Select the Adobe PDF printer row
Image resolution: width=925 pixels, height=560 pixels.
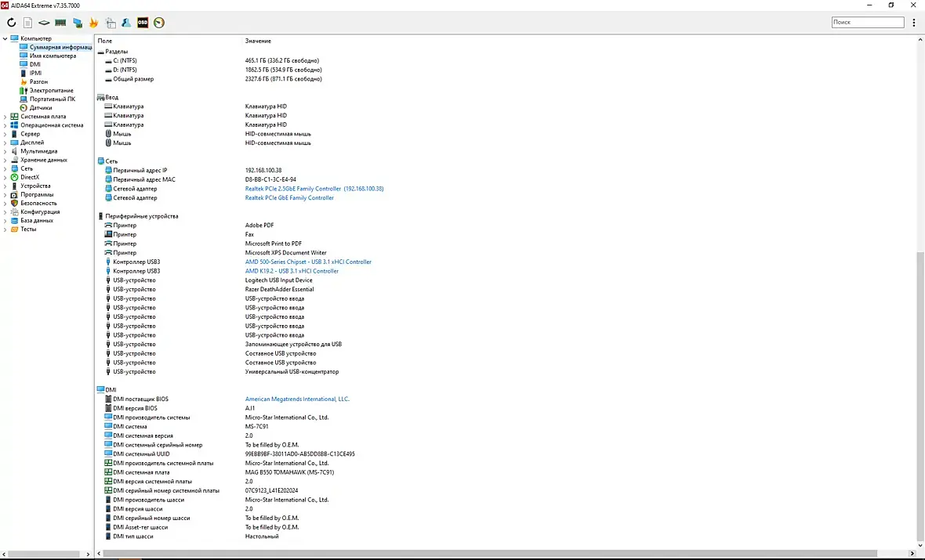[189, 226]
